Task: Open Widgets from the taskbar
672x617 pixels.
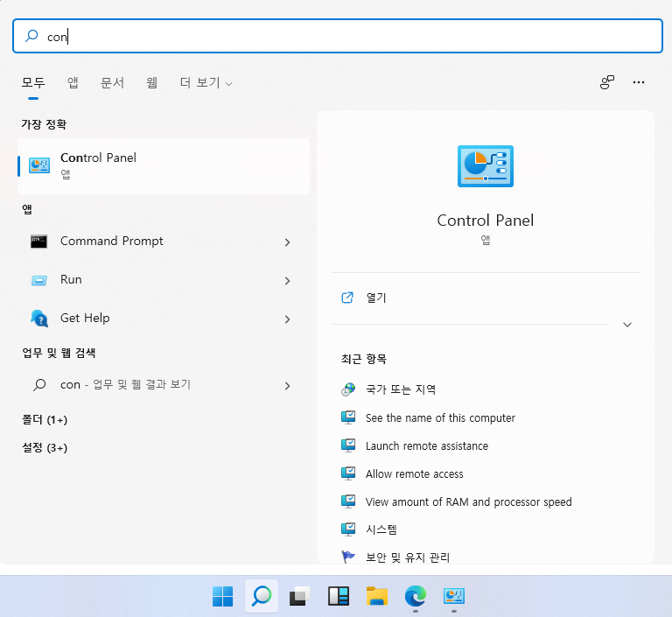Action: point(339,596)
